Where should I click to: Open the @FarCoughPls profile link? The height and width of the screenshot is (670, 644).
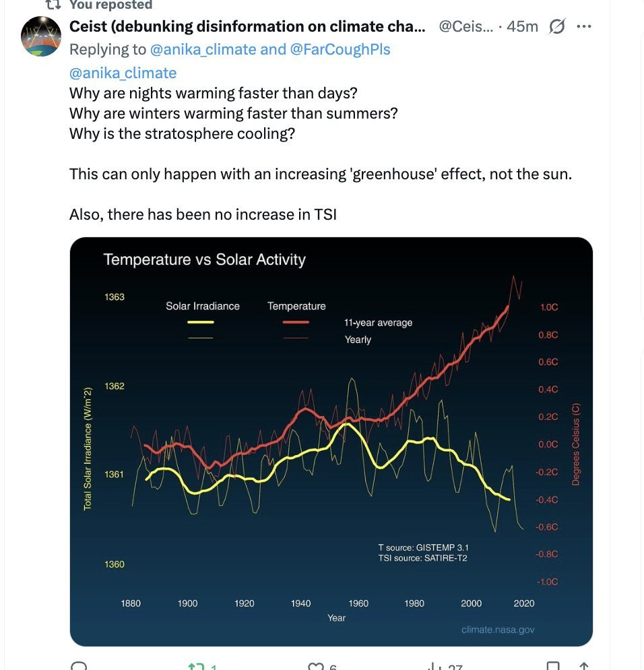coord(340,49)
